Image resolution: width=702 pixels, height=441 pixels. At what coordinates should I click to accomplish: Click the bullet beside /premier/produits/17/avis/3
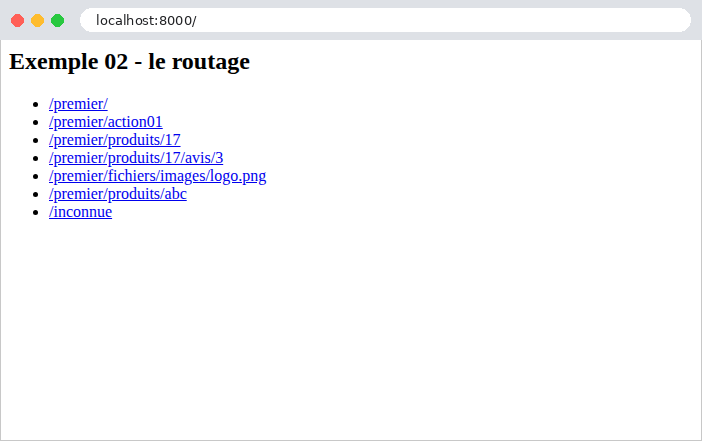36,158
